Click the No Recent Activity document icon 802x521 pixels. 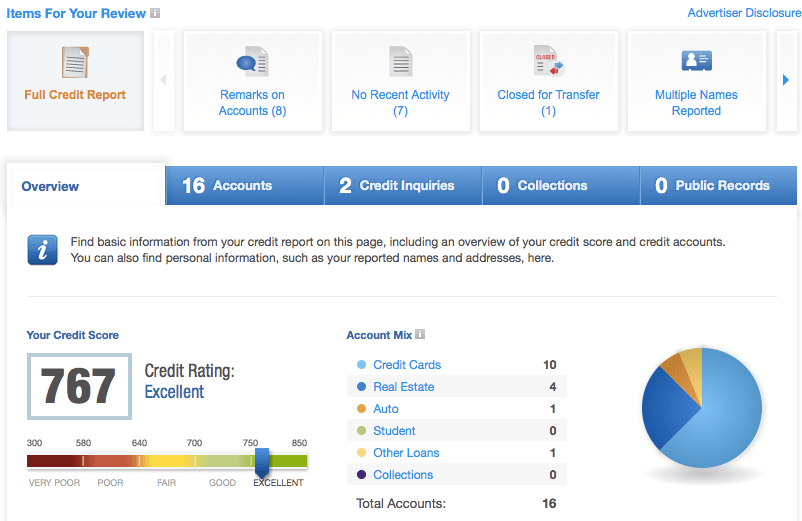tap(400, 61)
